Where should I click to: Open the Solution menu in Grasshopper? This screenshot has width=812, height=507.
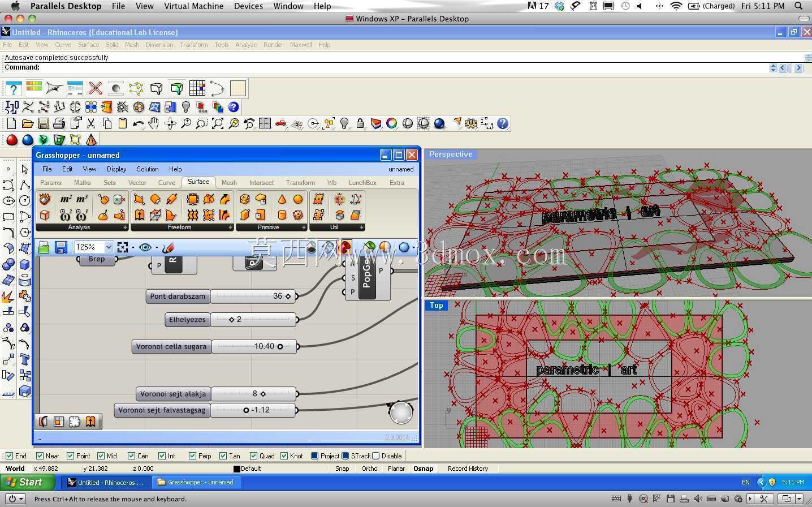coord(148,169)
